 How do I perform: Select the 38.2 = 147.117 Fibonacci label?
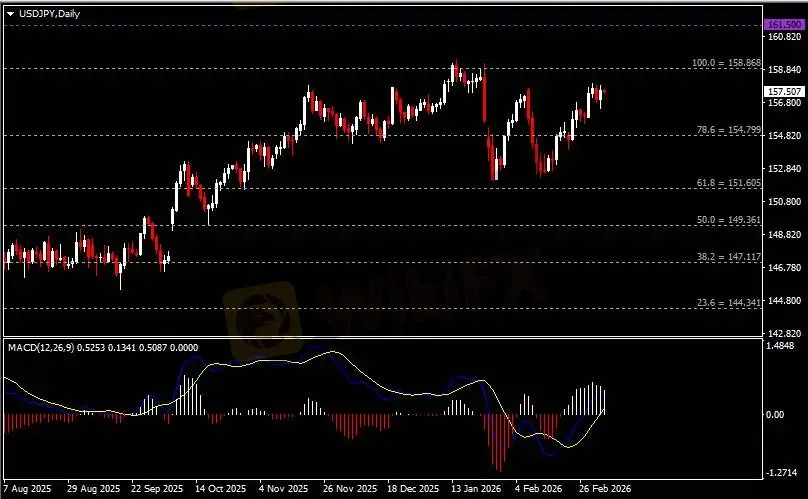point(729,257)
